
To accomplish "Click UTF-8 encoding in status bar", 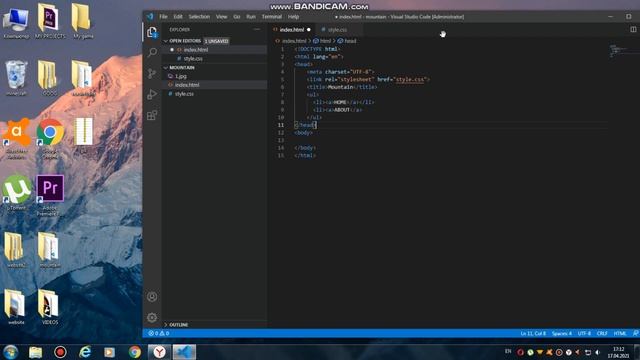I will (584, 333).
